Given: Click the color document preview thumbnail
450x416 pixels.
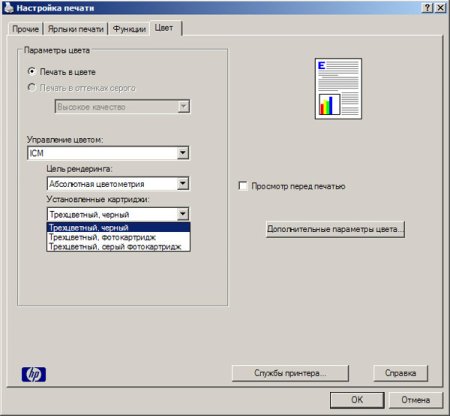Looking at the screenshot, I should coord(338,89).
